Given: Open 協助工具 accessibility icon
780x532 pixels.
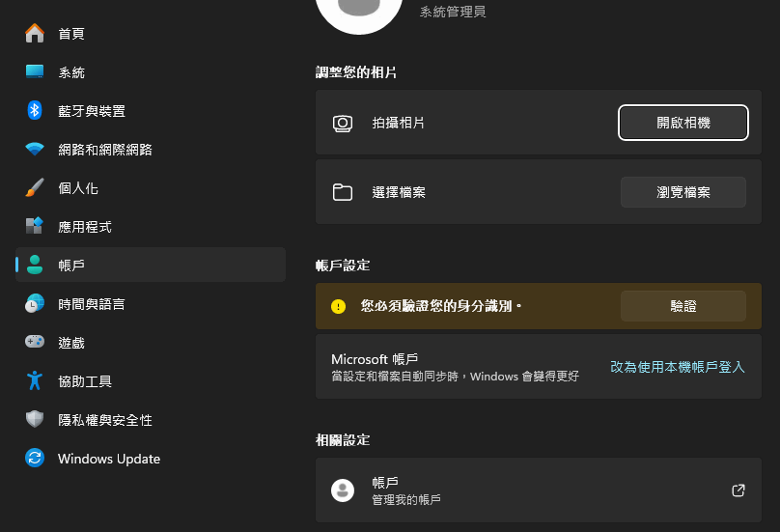Looking at the screenshot, I should point(35,380).
